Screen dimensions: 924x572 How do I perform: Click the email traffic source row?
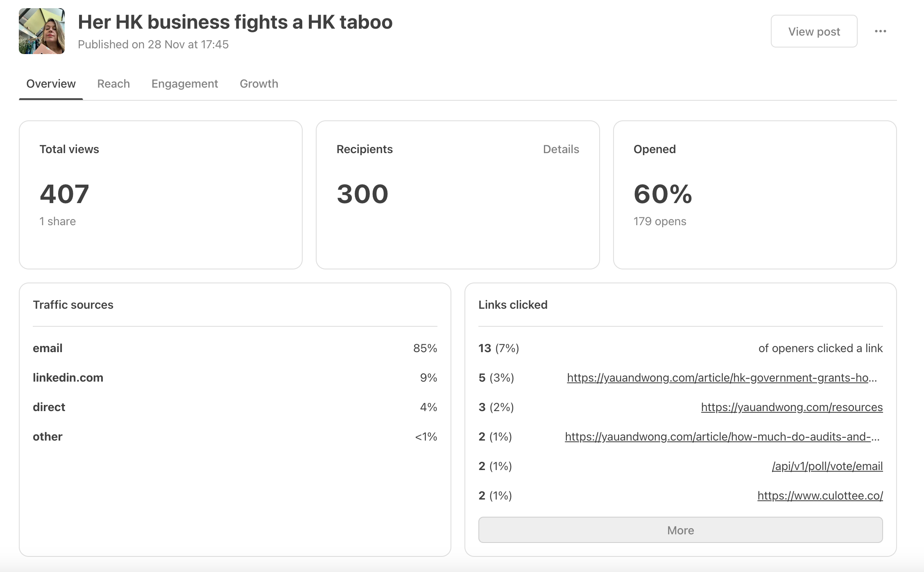click(235, 348)
